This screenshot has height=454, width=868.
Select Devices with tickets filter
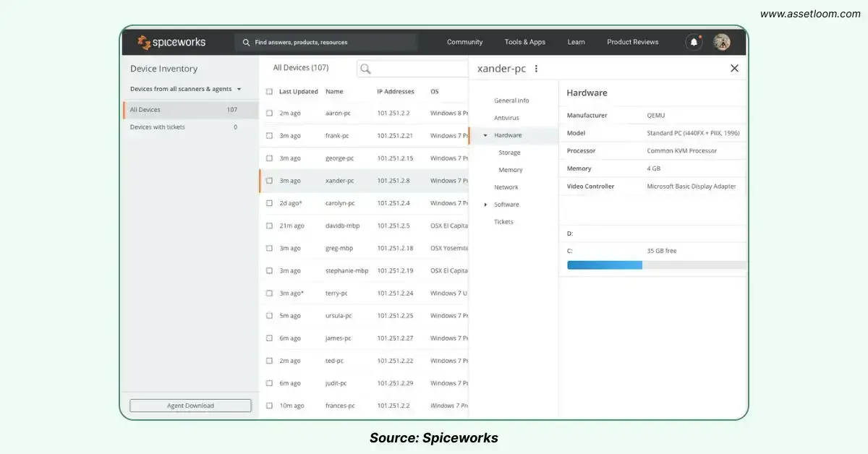click(190, 127)
